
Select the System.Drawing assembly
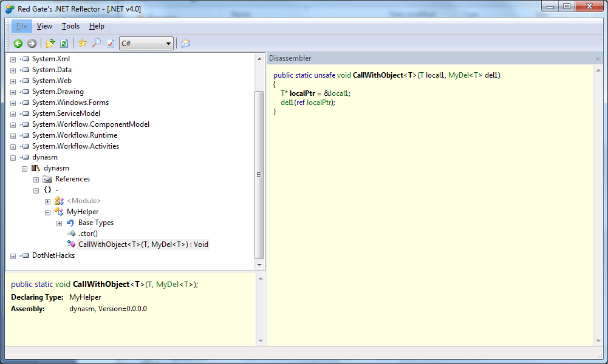tap(58, 92)
